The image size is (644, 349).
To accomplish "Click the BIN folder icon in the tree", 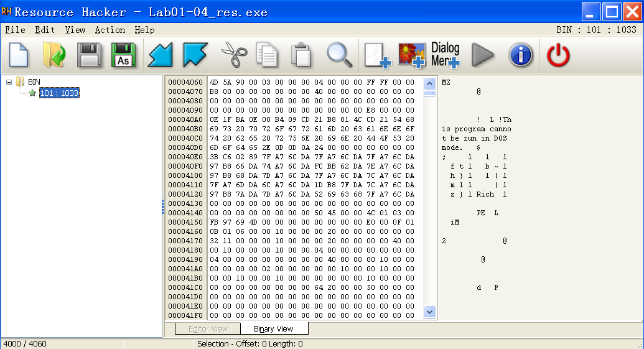I will point(20,81).
